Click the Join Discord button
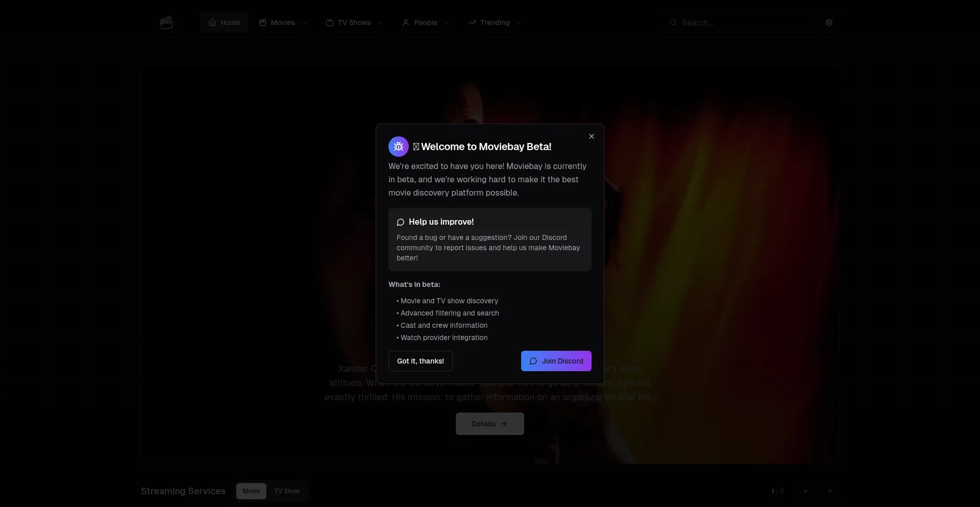This screenshot has width=980, height=507. (556, 361)
